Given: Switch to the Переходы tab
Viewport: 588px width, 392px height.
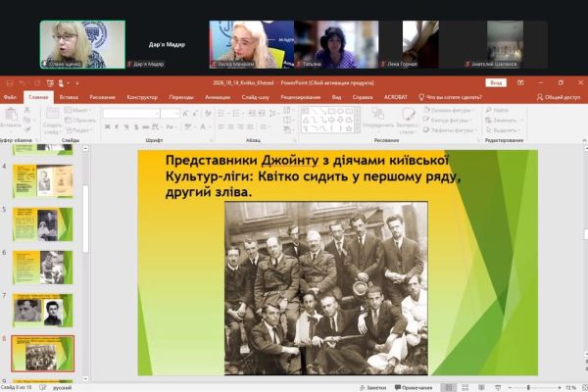Looking at the screenshot, I should point(181,98).
